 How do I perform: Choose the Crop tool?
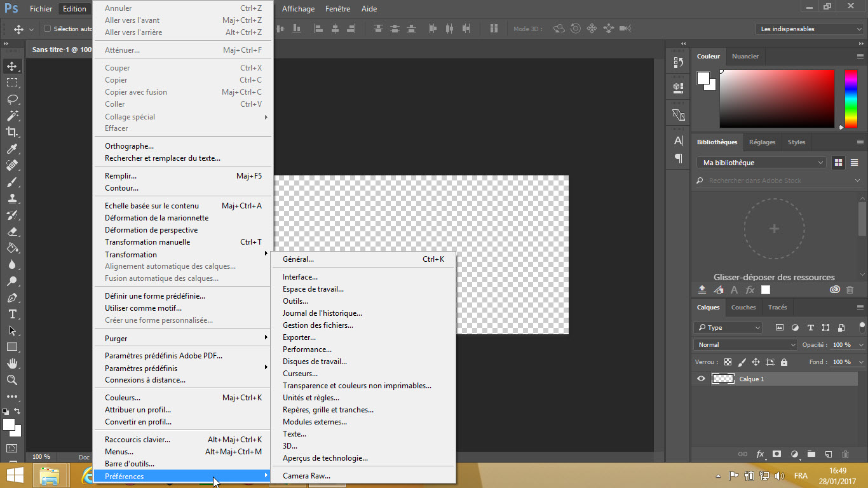pos(12,132)
